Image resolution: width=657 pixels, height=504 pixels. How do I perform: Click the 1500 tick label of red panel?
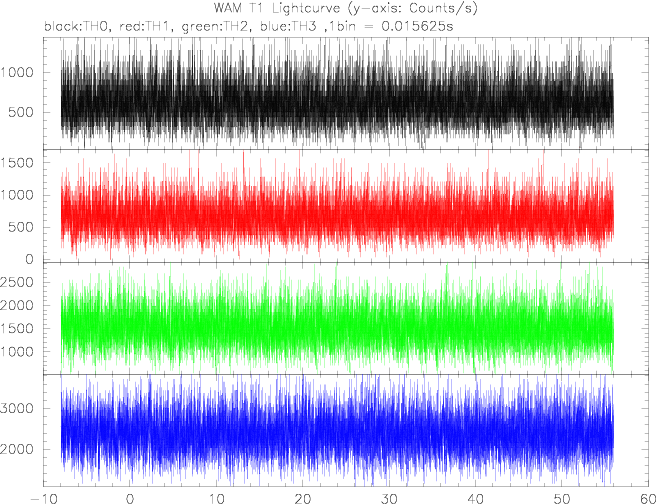16,163
